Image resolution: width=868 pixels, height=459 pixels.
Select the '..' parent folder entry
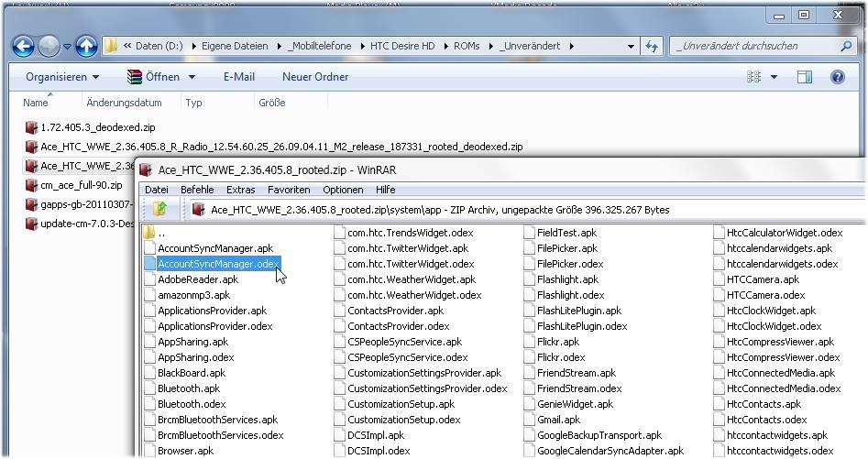155,233
